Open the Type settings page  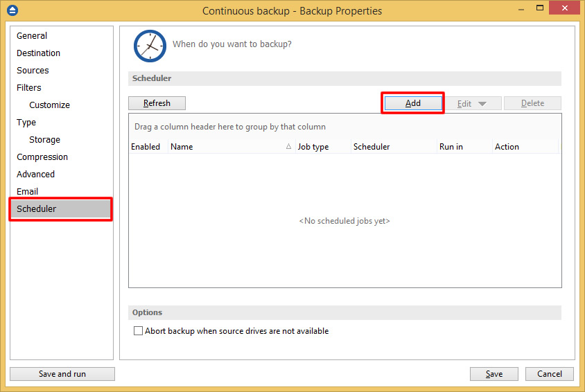click(x=26, y=122)
